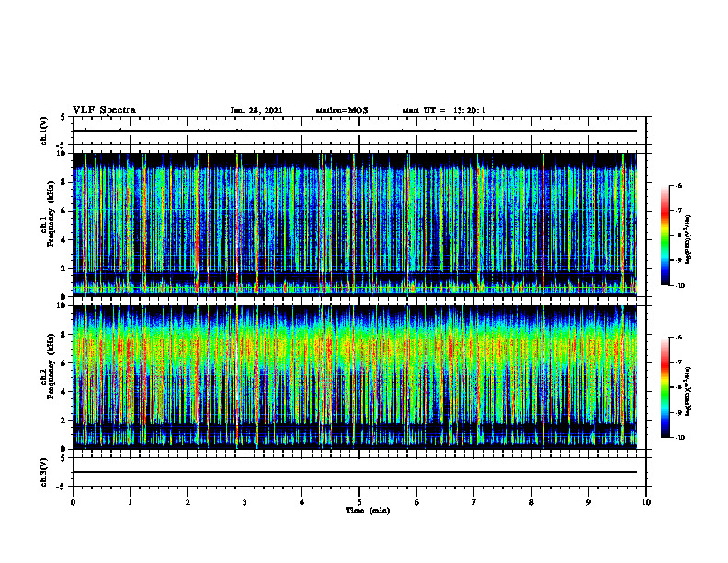The height and width of the screenshot is (563, 728).
Task: Click the "VLF Spectra" plot title
Action: coord(104,110)
